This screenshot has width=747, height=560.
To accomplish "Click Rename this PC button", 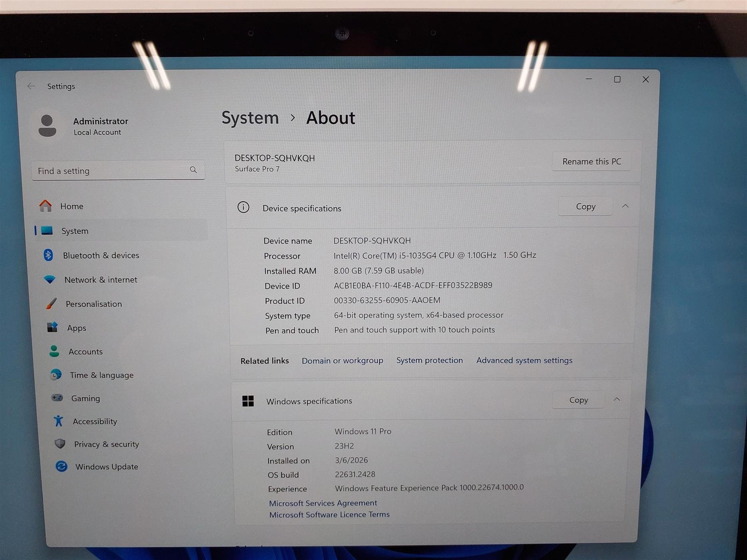I will 592,161.
